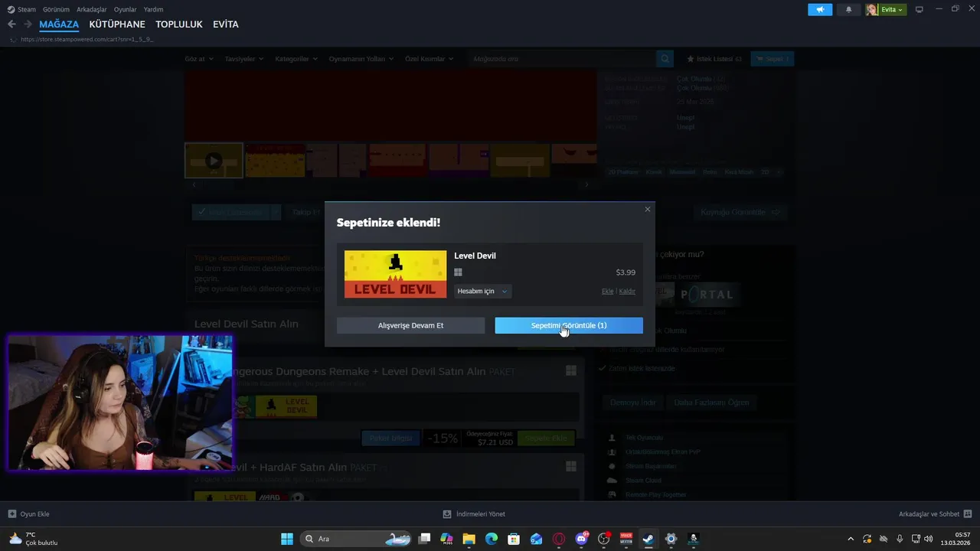Click the Windows platform icon under Level Devil
The width and height of the screenshot is (980, 551).
click(x=458, y=272)
